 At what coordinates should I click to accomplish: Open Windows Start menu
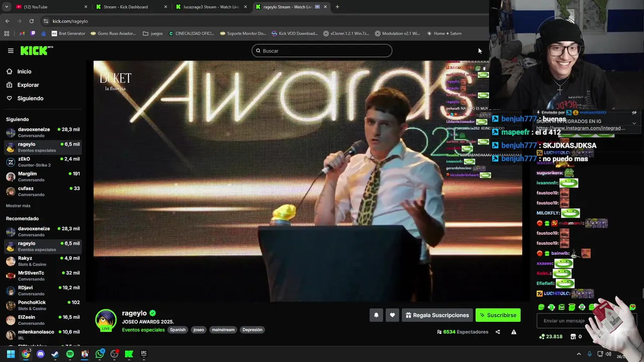coord(11,354)
